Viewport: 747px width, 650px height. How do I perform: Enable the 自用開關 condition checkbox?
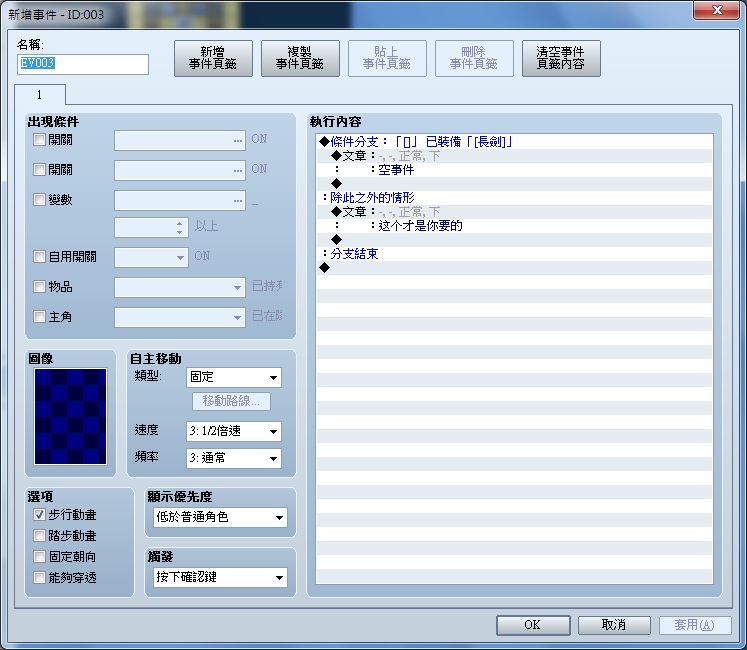pyautogui.click(x=39, y=257)
